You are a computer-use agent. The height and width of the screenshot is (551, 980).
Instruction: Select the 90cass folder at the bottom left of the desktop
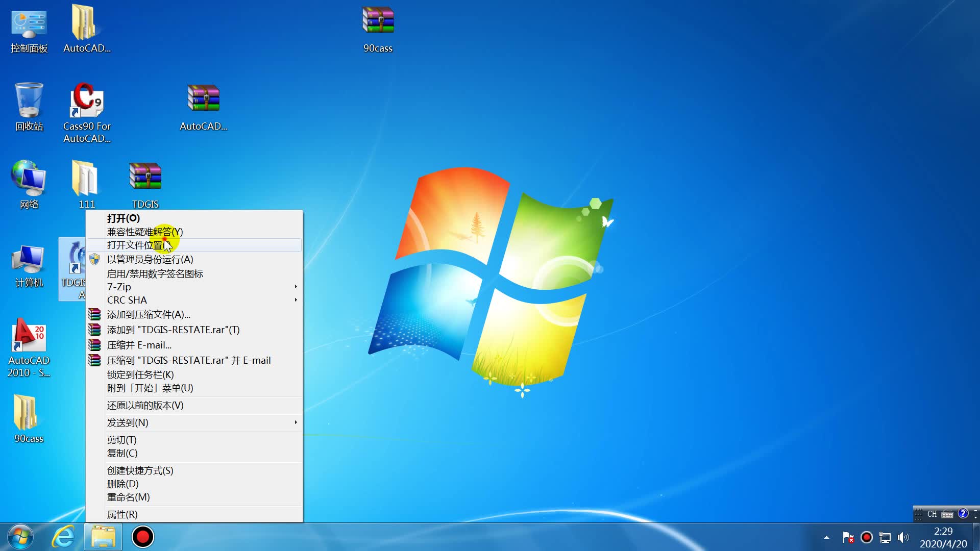tap(29, 419)
